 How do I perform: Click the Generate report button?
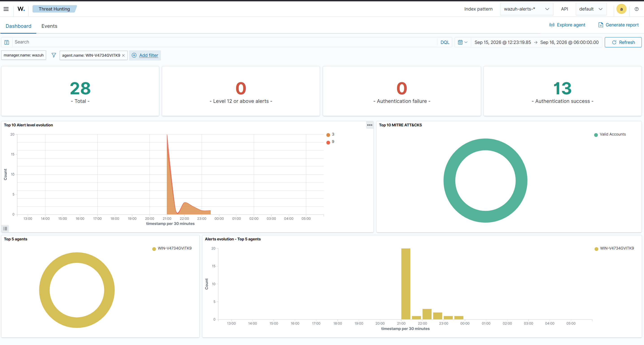pos(618,25)
